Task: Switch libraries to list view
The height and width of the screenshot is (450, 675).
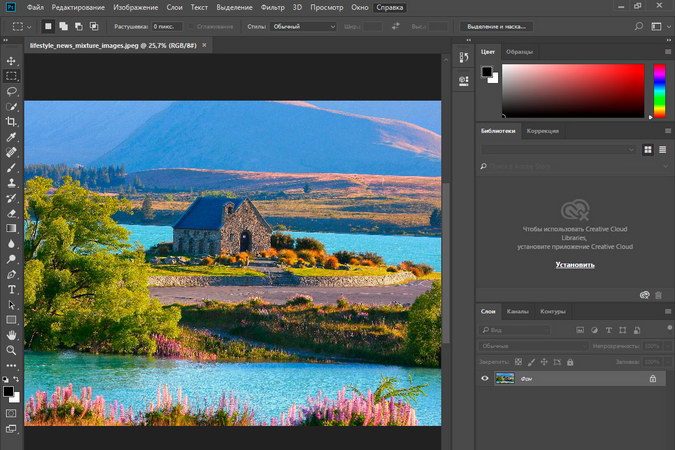Action: (663, 149)
